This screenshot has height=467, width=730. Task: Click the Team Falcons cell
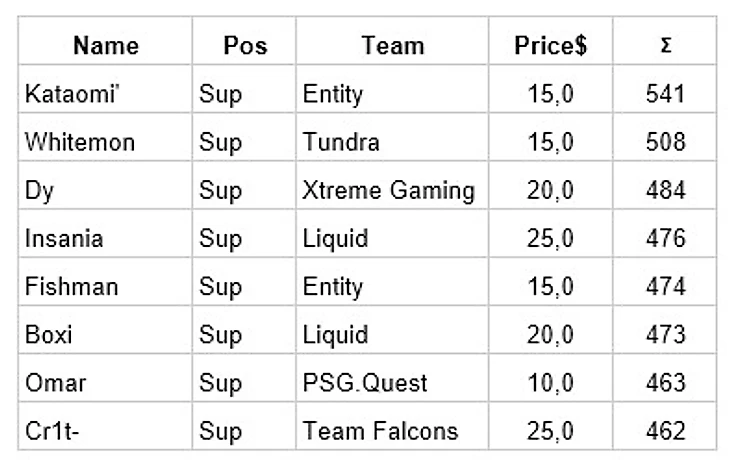coord(380,431)
